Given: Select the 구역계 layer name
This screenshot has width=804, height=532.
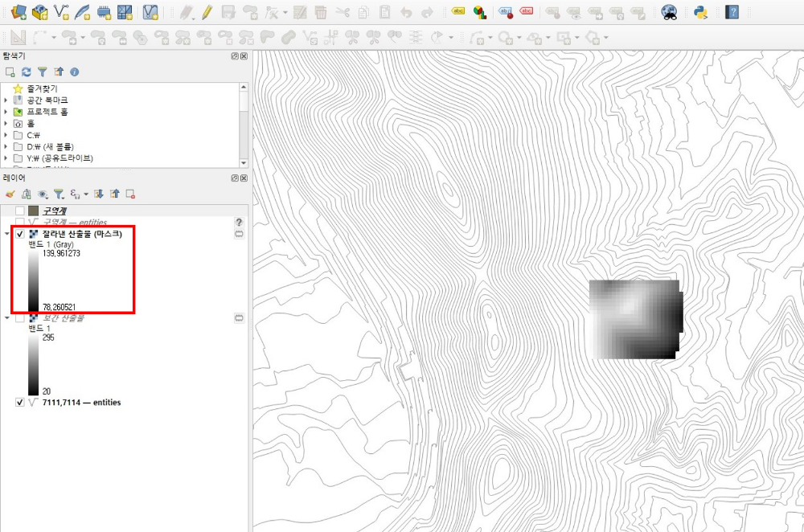Looking at the screenshot, I should pyautogui.click(x=55, y=211).
